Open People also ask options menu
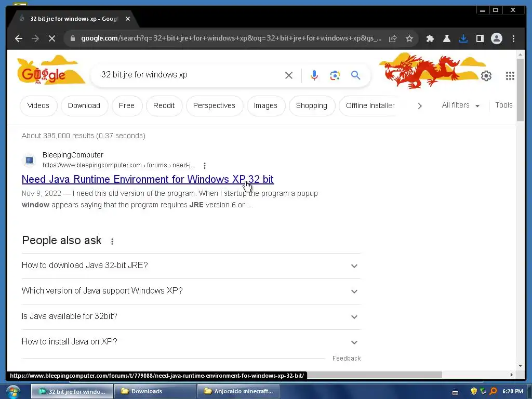The height and width of the screenshot is (399, 532). coord(112,241)
